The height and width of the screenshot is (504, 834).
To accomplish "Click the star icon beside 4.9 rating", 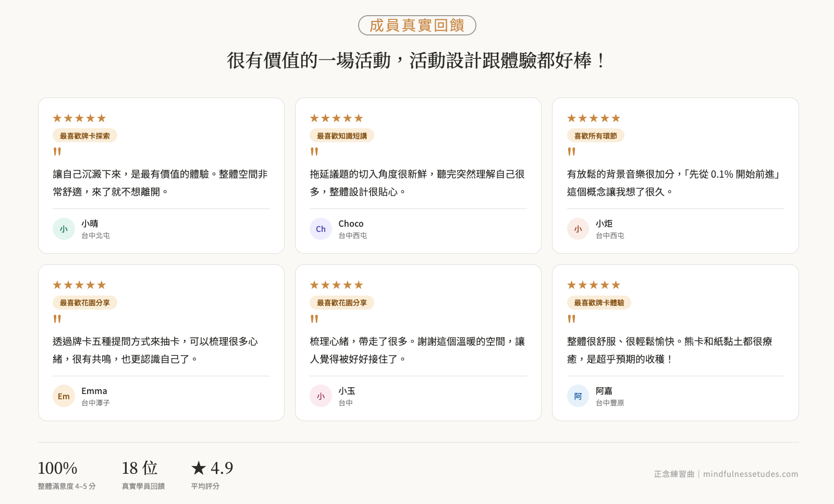I will tap(199, 468).
